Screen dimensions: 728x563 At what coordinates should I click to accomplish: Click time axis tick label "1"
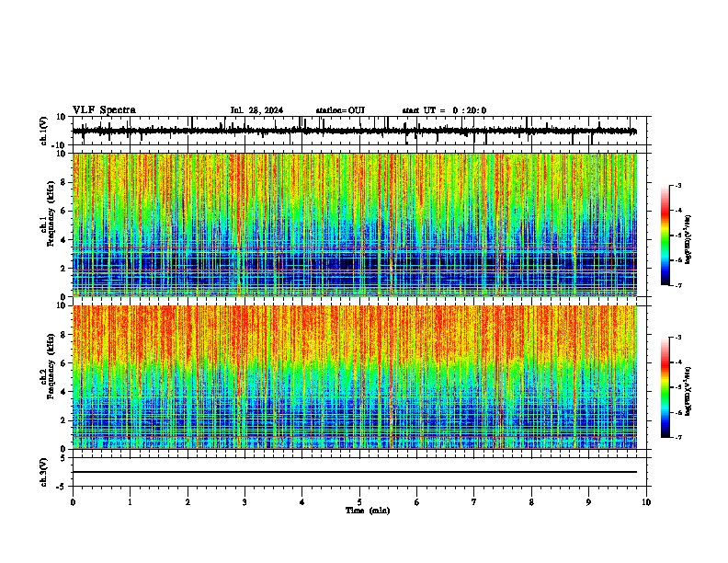(x=130, y=502)
